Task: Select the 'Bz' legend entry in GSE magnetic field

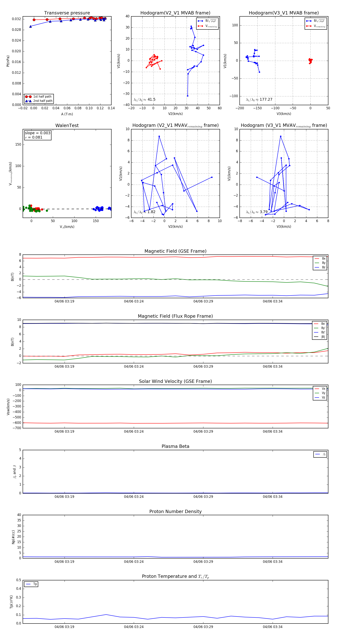Action: [320, 267]
